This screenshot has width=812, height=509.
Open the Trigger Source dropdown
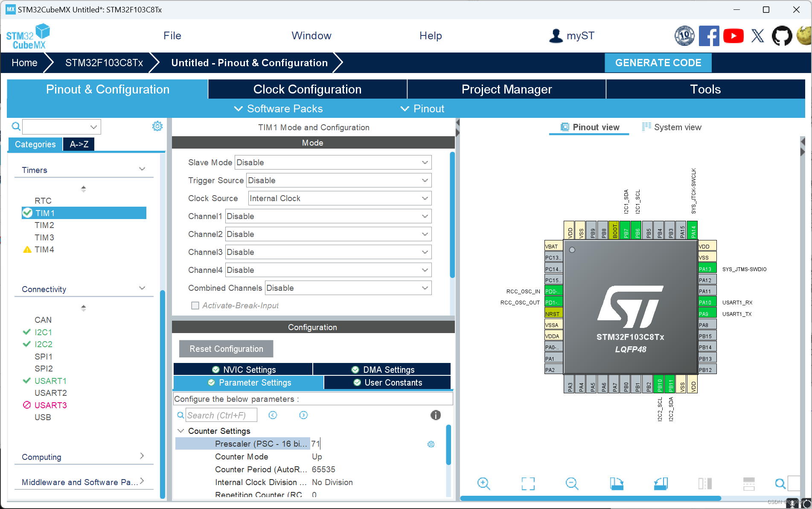339,180
